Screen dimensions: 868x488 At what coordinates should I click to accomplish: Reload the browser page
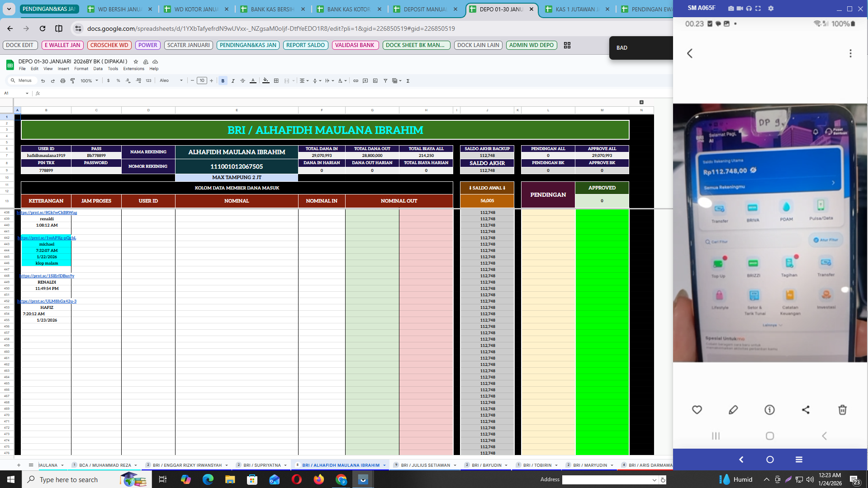click(x=43, y=28)
